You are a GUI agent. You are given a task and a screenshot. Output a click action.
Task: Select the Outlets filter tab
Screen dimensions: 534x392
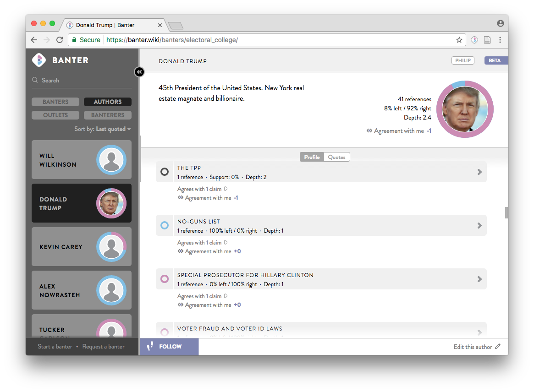tap(55, 115)
